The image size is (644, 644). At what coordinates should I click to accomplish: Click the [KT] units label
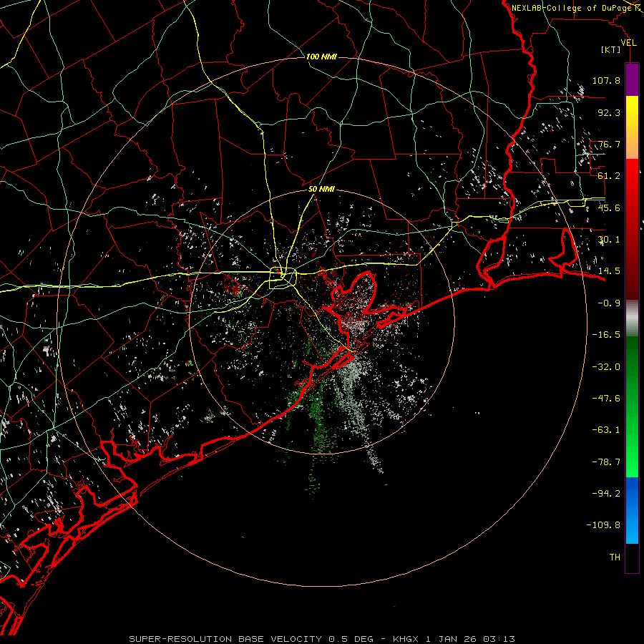610,49
